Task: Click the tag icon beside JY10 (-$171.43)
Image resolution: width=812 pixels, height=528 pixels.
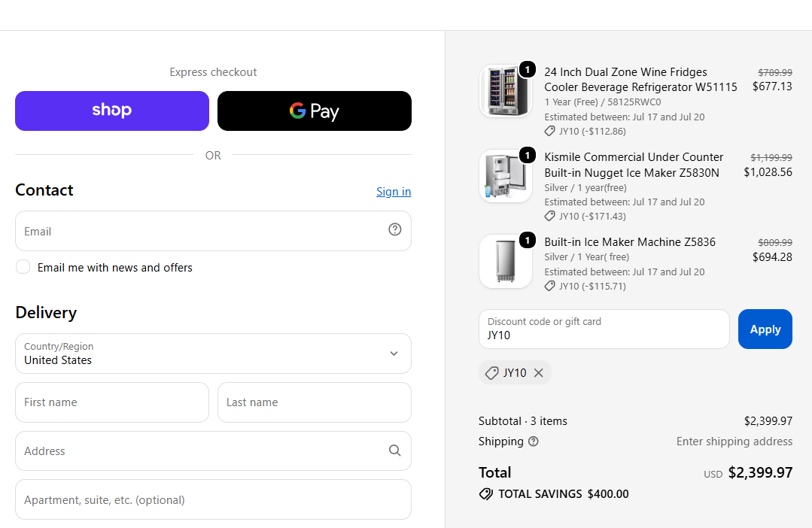Action: (550, 217)
